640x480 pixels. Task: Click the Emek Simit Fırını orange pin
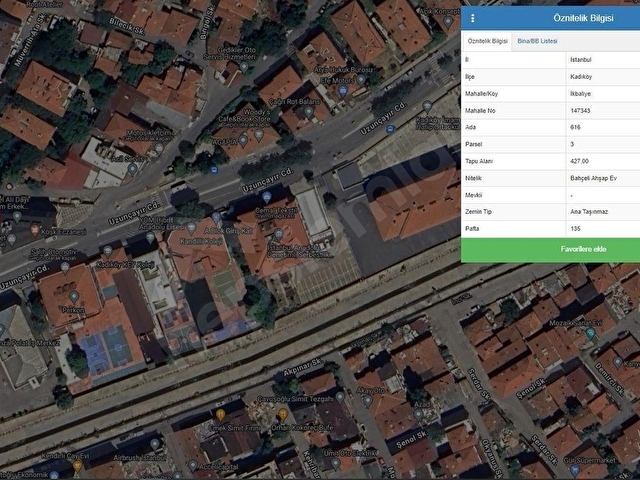click(x=220, y=415)
